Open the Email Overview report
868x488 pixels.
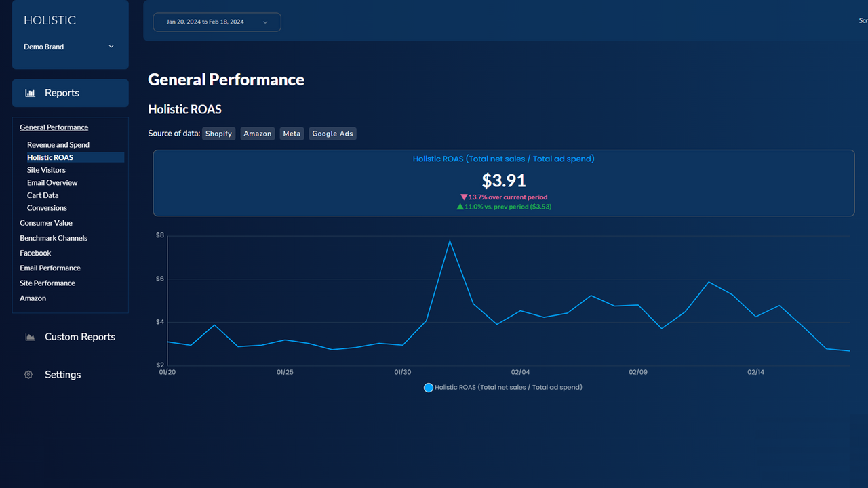pos(52,182)
